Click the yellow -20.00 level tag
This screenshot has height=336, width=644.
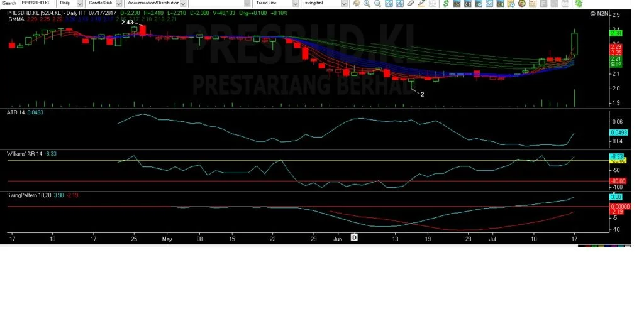point(618,160)
